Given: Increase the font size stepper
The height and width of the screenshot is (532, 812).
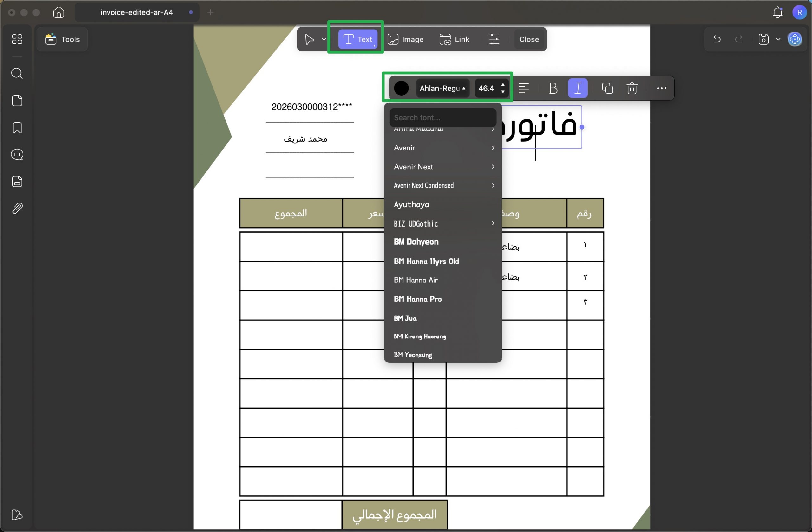Looking at the screenshot, I should (x=502, y=85).
